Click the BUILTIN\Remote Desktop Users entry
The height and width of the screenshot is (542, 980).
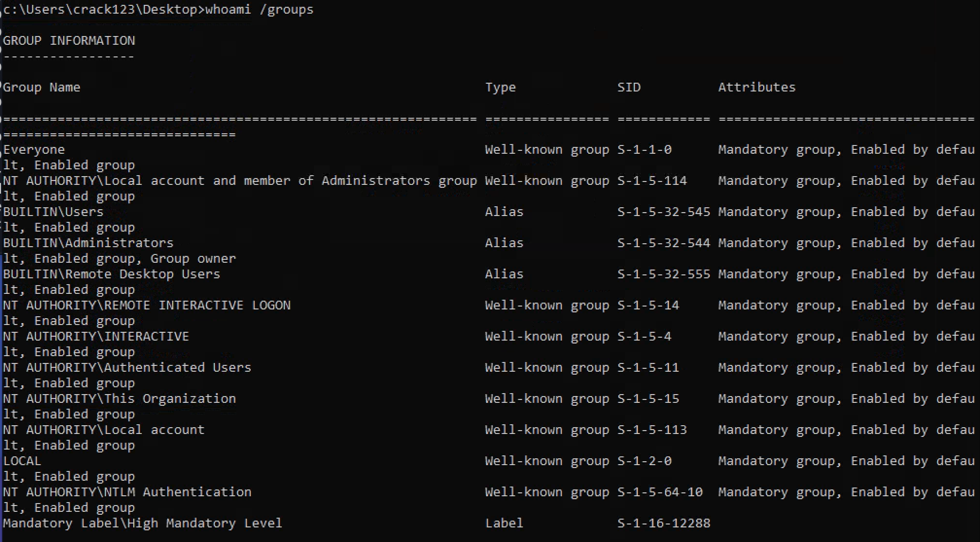click(x=111, y=274)
